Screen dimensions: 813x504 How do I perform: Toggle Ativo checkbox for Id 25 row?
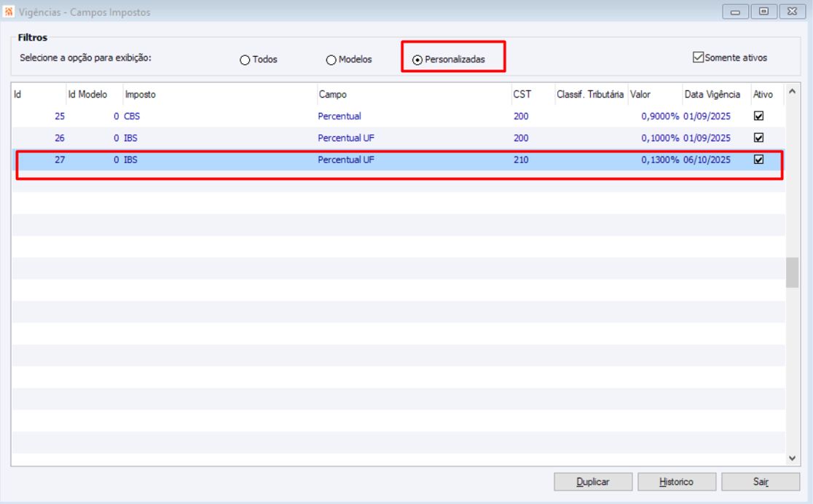pyautogui.click(x=758, y=116)
